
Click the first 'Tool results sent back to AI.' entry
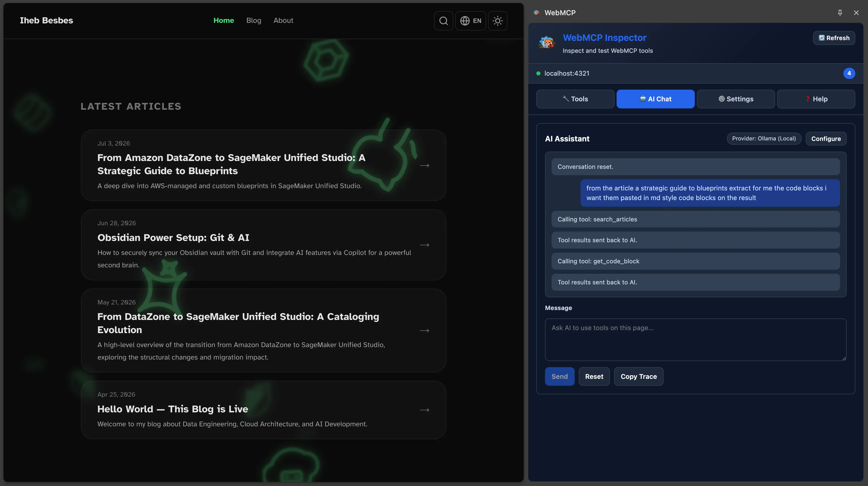(696, 240)
